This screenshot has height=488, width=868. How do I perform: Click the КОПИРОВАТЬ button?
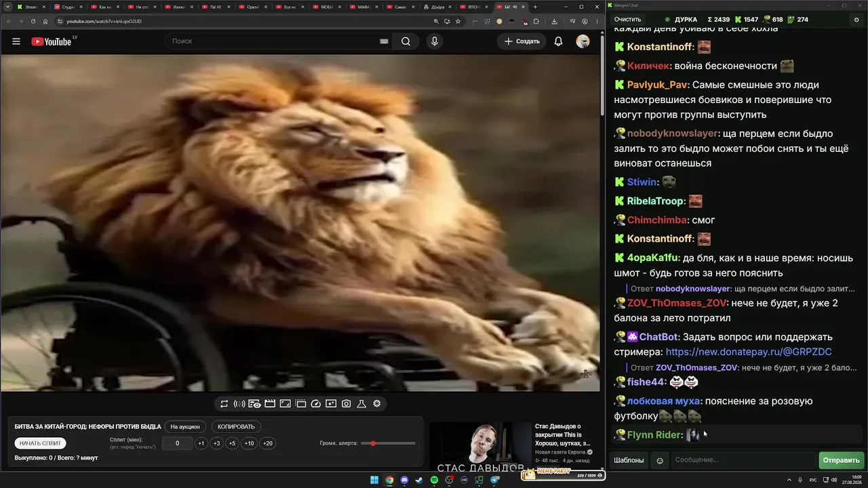(x=236, y=427)
